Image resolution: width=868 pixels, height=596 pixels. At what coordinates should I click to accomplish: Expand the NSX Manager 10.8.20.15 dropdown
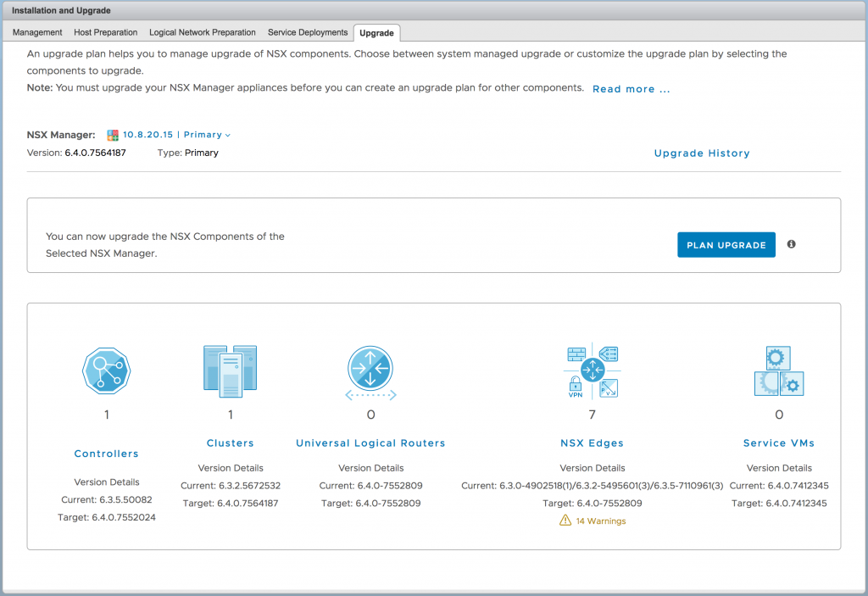[227, 135]
